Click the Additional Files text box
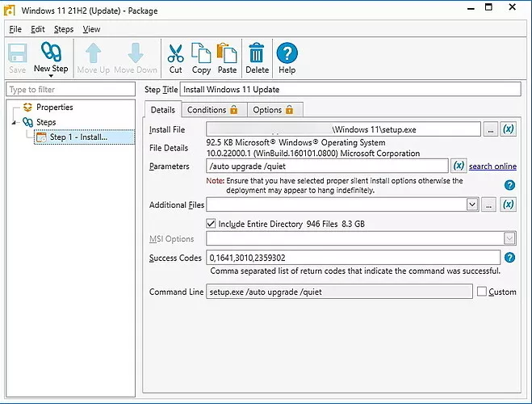 click(337, 204)
